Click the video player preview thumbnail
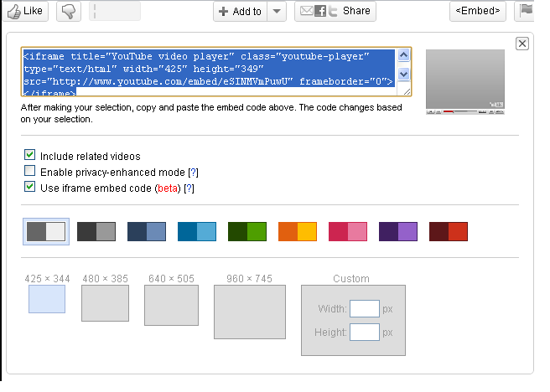The height and width of the screenshot is (392, 550). pos(465,82)
